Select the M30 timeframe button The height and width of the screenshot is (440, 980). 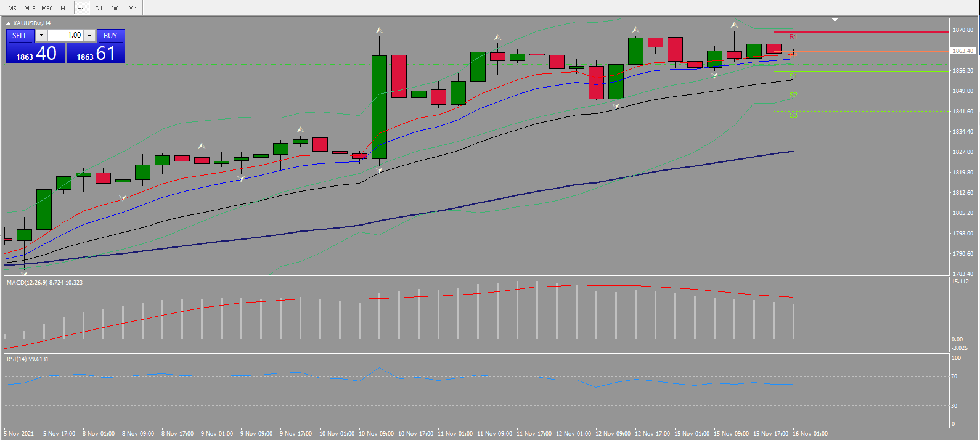pos(47,8)
